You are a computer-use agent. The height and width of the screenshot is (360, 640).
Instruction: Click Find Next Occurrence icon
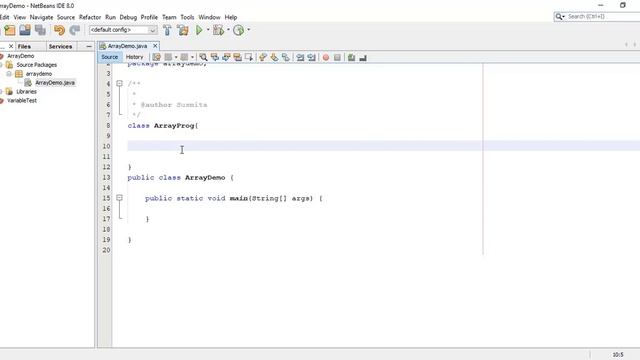coord(226,58)
